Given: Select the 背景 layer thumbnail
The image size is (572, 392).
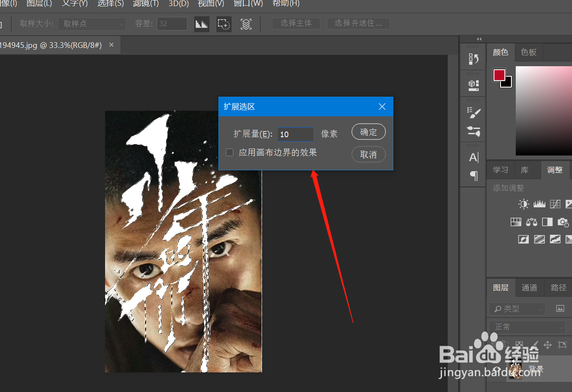Looking at the screenshot, I should 515,370.
